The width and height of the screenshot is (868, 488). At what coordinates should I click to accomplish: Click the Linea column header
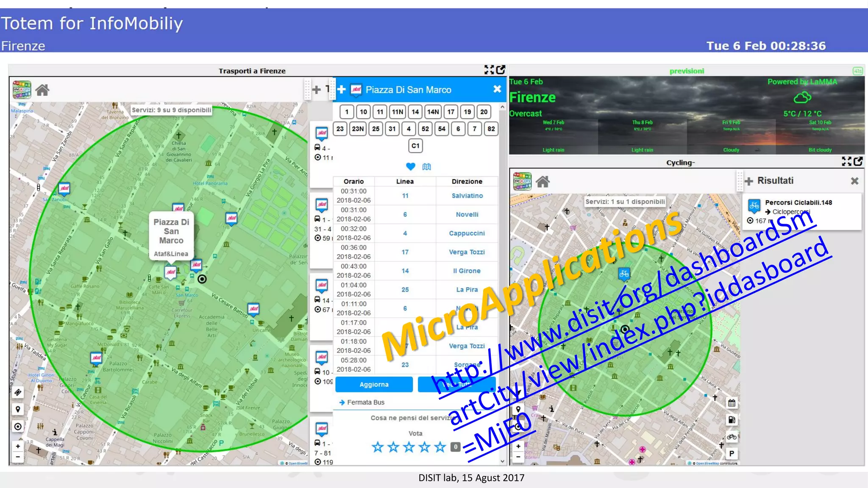405,181
